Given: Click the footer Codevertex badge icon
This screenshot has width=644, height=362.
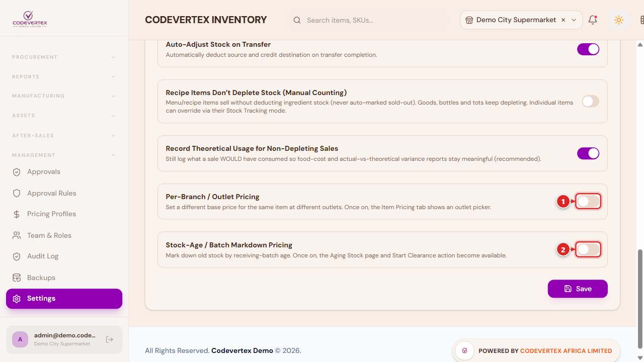Looking at the screenshot, I should pyautogui.click(x=465, y=351).
